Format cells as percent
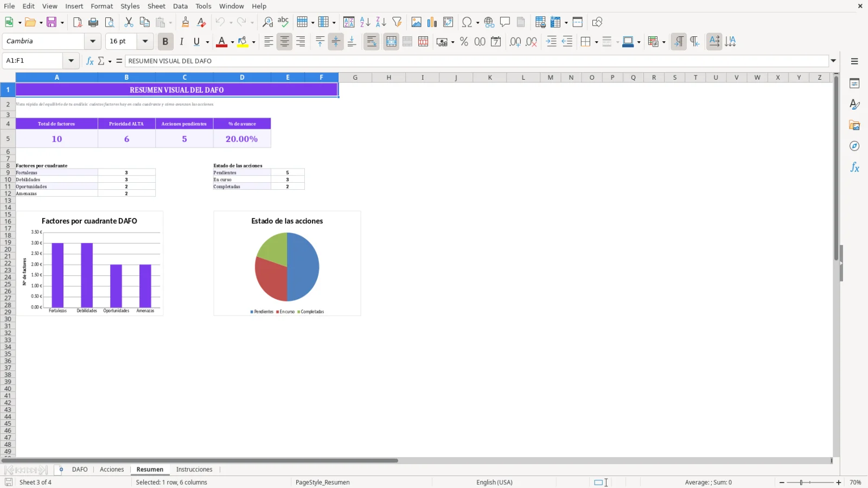The width and height of the screenshot is (868, 488). coord(464,42)
